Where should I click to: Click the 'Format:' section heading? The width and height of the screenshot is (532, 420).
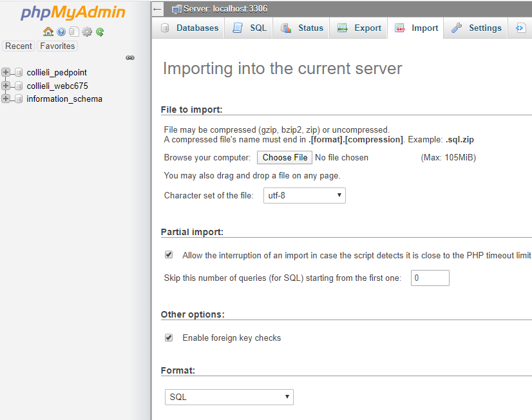[178, 370]
